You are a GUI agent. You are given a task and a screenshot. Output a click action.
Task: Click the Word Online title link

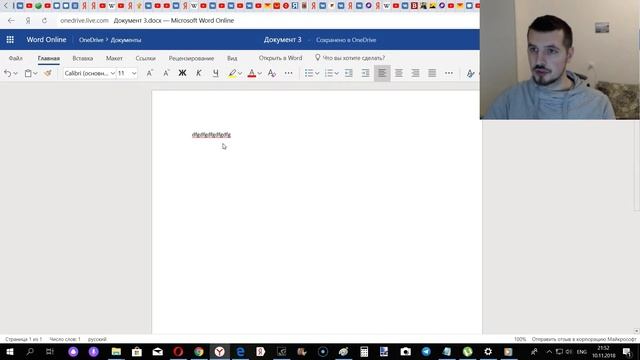coord(46,40)
